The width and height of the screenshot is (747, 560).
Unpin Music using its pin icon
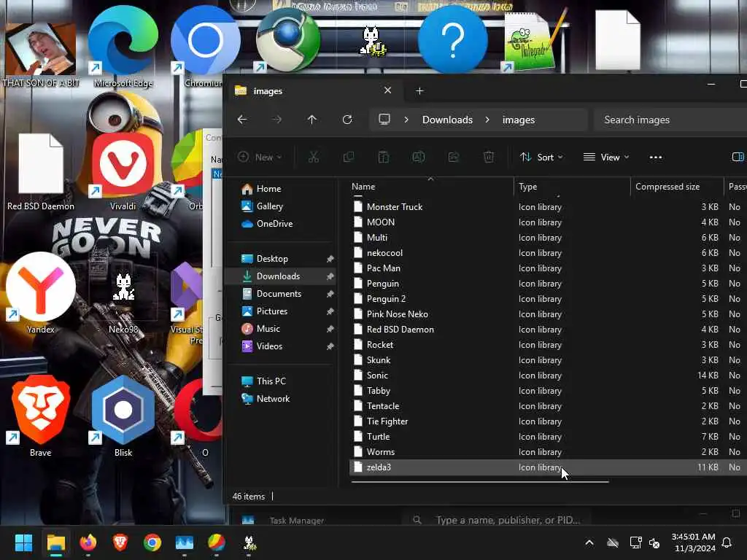(330, 329)
